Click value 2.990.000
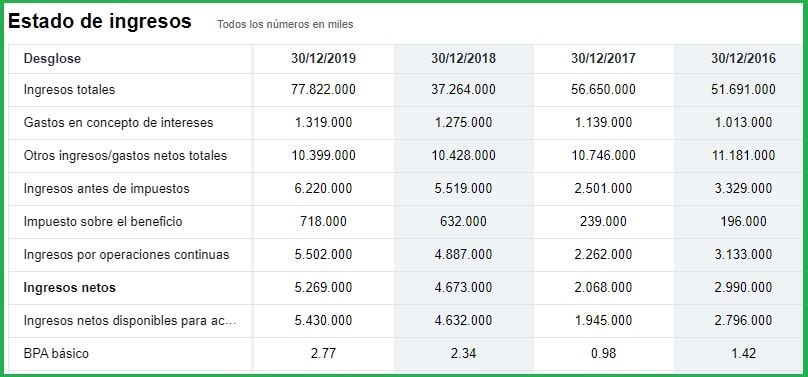This screenshot has width=808, height=377. (x=743, y=287)
